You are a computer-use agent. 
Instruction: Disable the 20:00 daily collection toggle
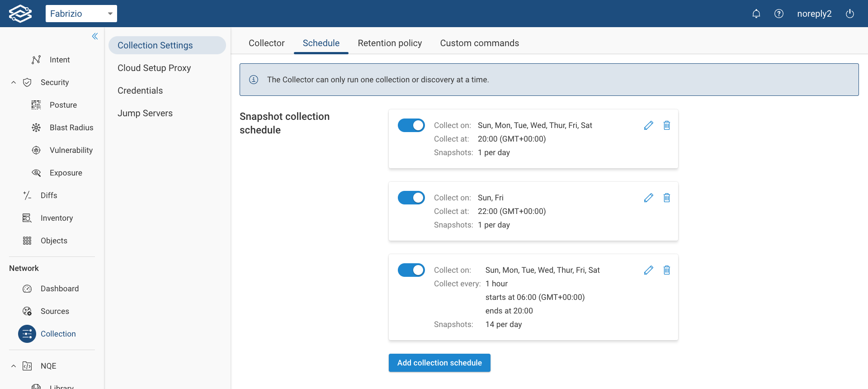tap(411, 125)
